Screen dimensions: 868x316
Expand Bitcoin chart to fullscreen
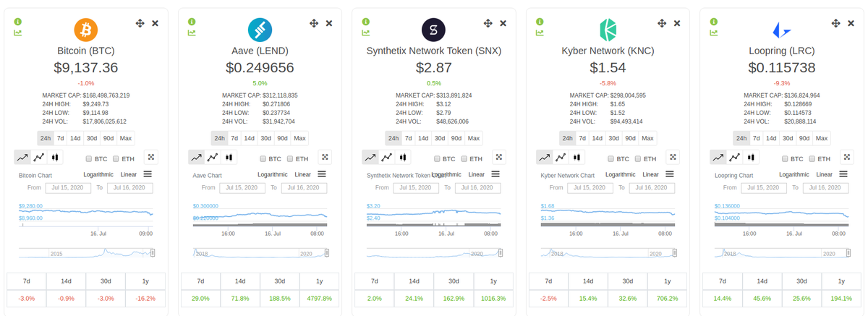coord(151,157)
